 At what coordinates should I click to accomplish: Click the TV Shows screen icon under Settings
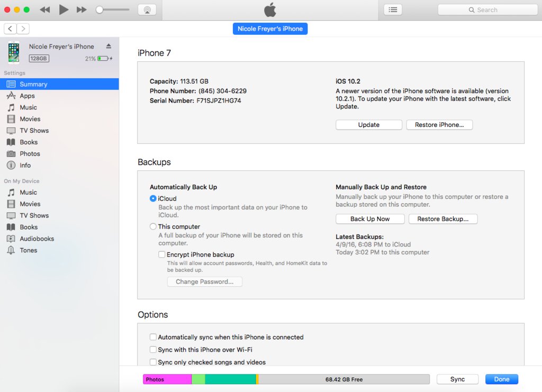[11, 131]
